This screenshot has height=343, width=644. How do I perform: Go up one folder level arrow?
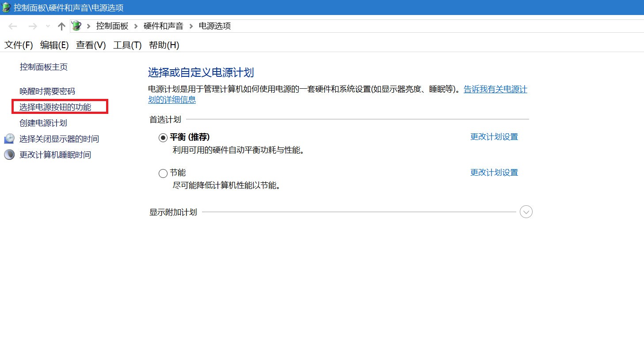[61, 26]
